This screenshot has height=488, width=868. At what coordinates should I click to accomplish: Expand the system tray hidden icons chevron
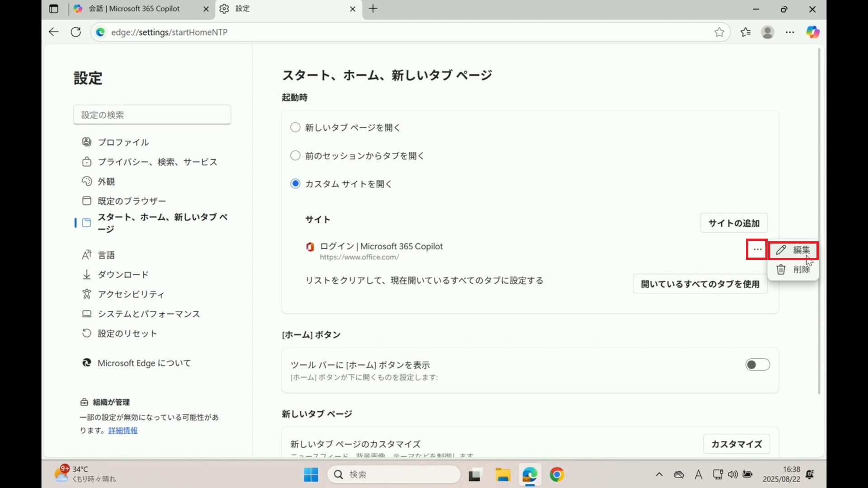(659, 474)
